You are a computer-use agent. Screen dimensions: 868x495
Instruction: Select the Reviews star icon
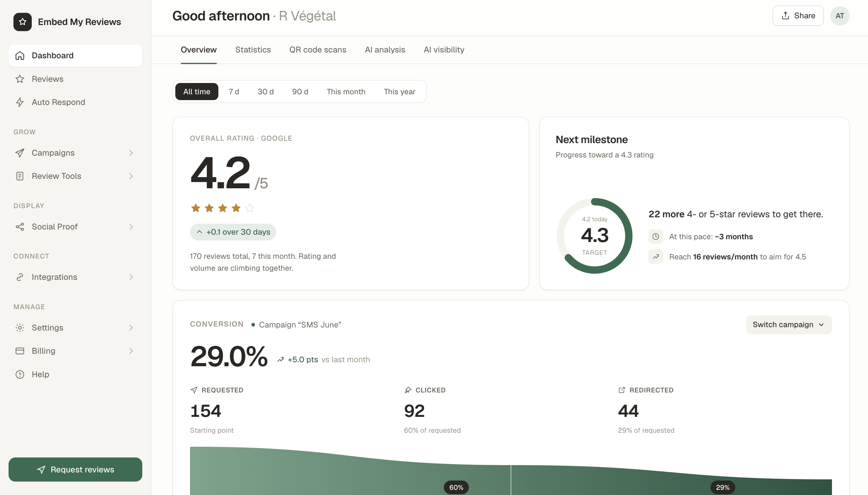(x=20, y=79)
